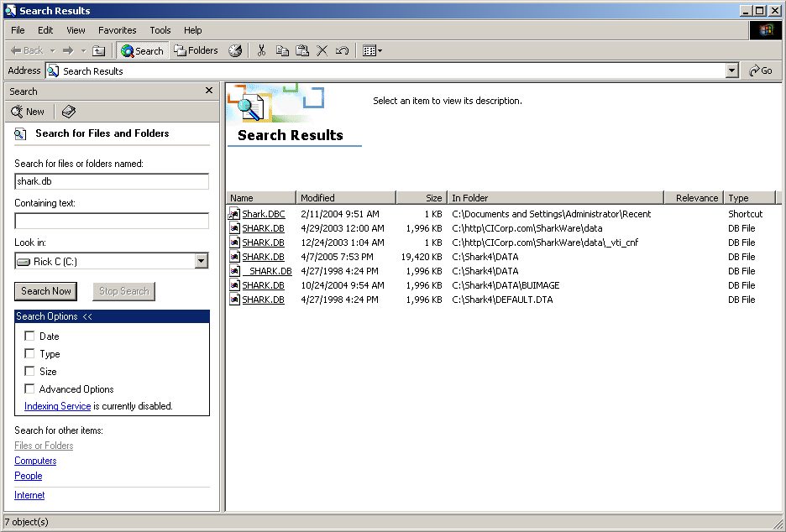Open the View menu
Image resolution: width=786 pixels, height=532 pixels.
point(76,30)
